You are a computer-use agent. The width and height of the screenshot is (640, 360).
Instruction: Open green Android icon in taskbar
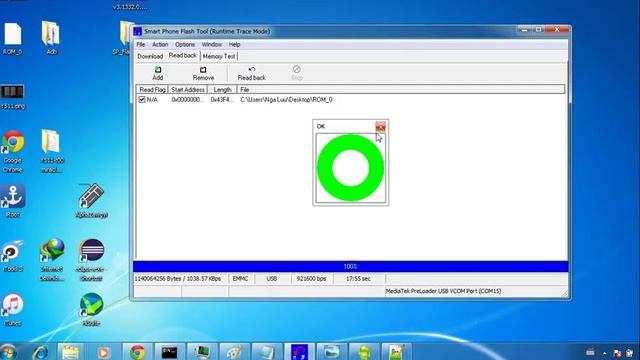[364, 352]
